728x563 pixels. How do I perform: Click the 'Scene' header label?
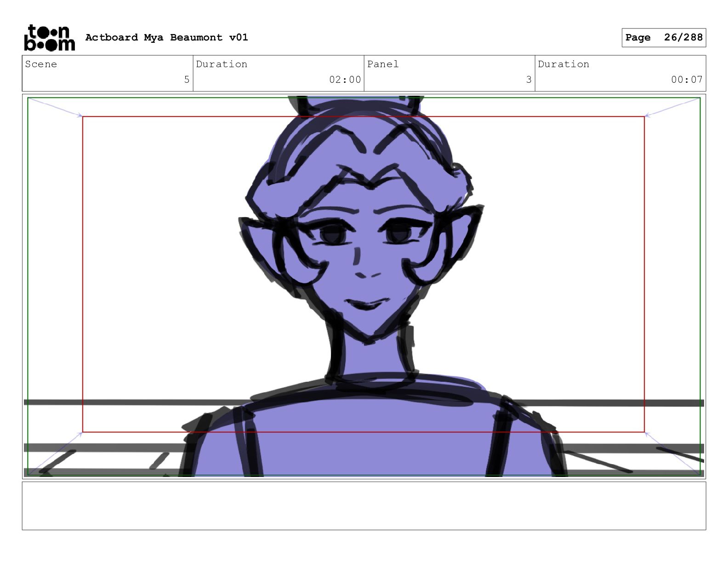pos(41,64)
